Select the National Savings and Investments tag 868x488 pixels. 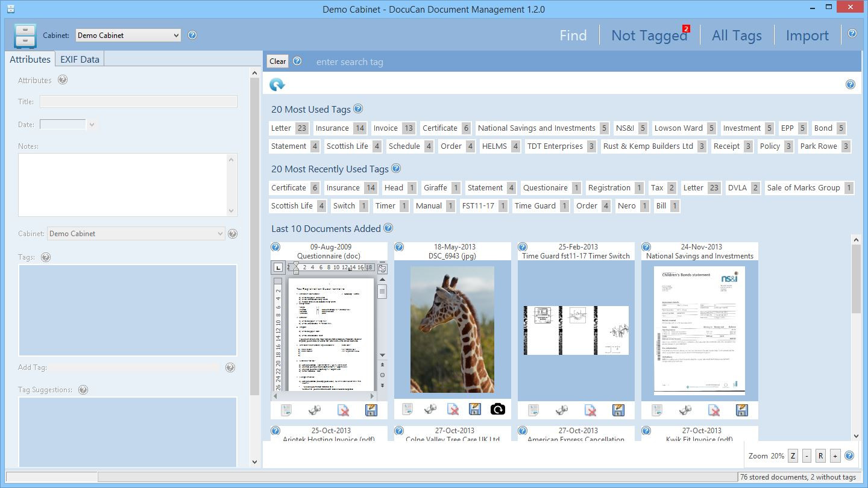(x=542, y=128)
